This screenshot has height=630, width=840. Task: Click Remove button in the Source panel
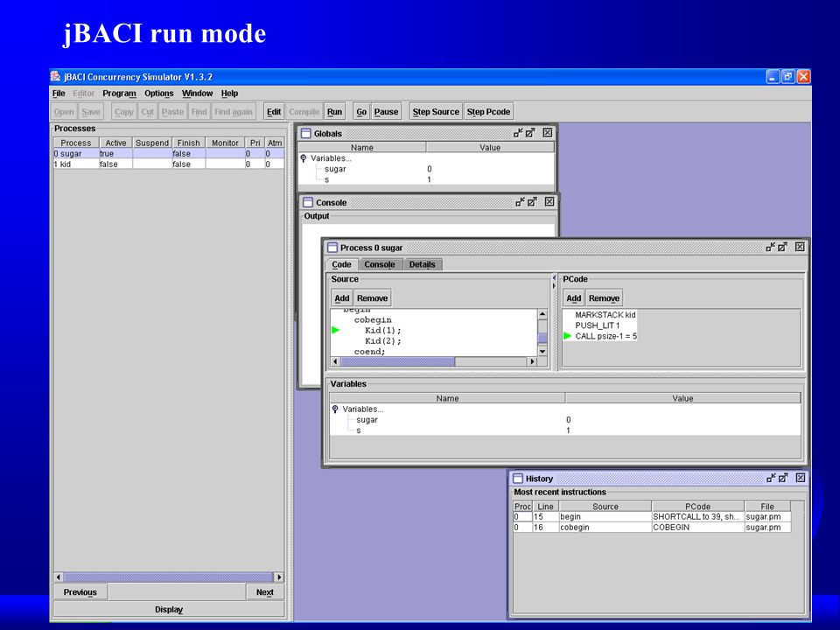coord(373,297)
